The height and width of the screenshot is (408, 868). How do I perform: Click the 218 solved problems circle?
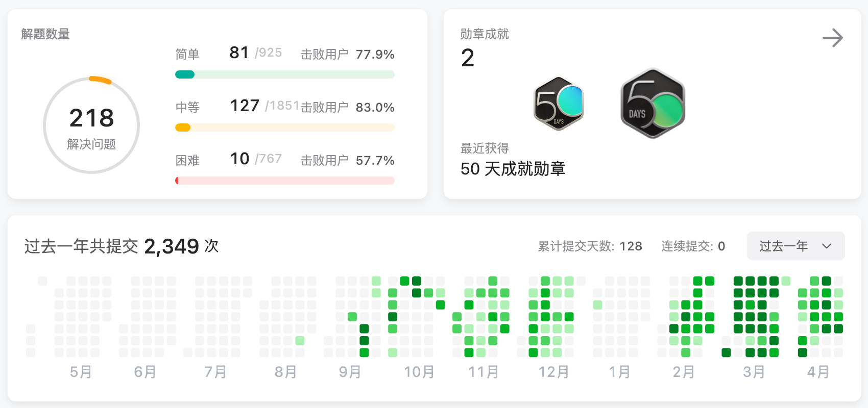pyautogui.click(x=91, y=125)
